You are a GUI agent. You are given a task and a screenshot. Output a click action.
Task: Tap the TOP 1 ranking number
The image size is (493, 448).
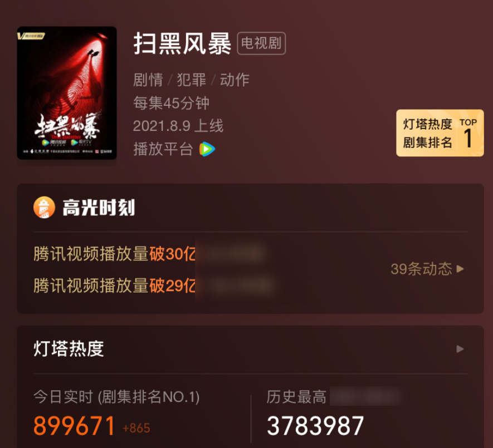pos(468,138)
